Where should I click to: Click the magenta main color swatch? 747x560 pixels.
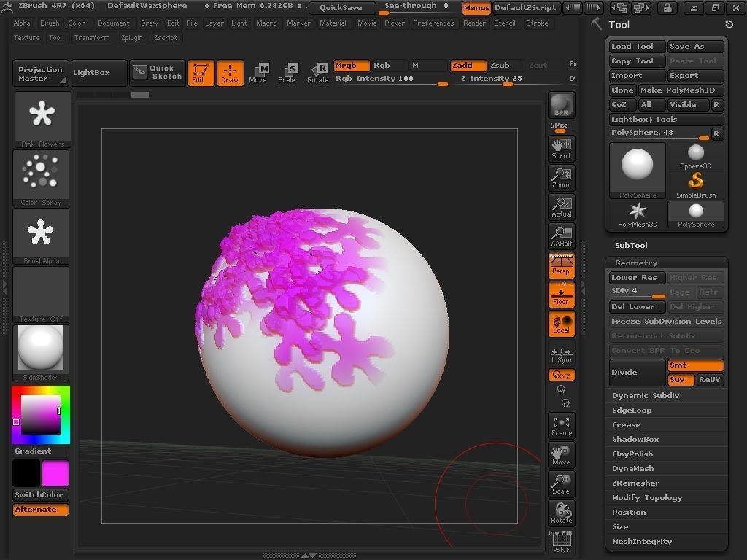pyautogui.click(x=55, y=472)
